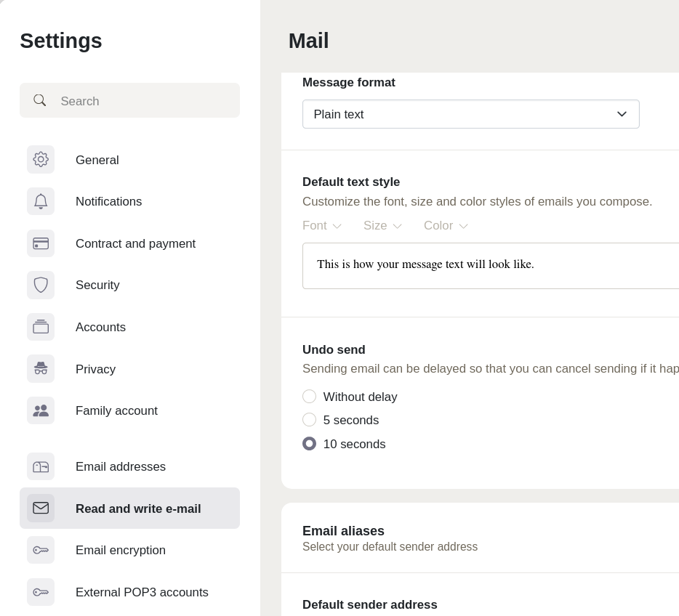The image size is (679, 616).
Task: Click the Email encryption key icon
Action: 41,550
